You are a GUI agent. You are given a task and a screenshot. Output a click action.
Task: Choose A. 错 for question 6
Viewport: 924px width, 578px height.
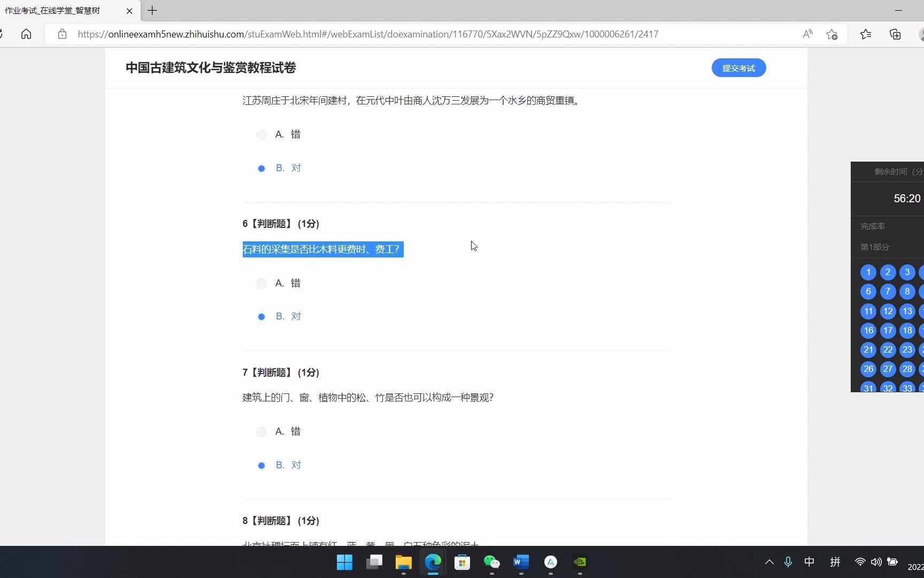tap(261, 284)
